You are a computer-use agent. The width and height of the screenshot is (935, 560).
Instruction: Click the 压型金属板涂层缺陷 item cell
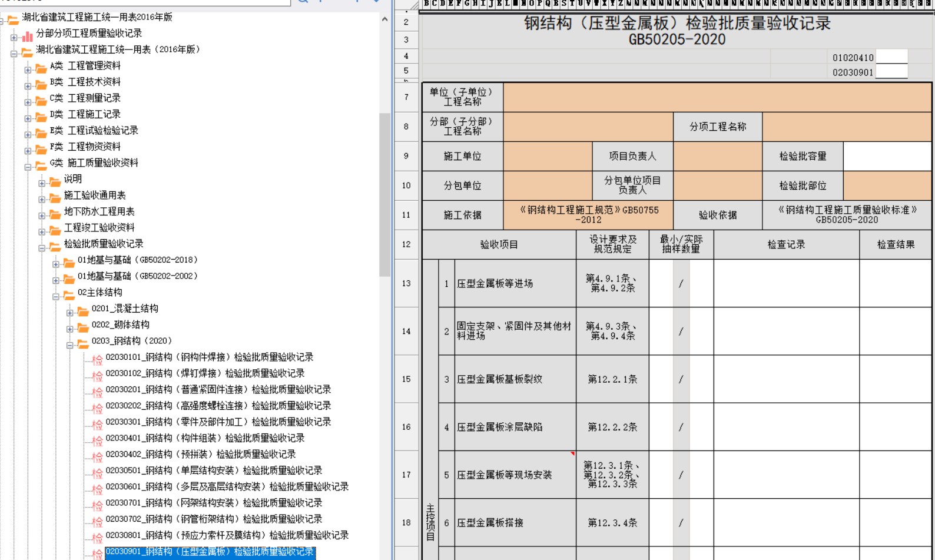[x=515, y=427]
